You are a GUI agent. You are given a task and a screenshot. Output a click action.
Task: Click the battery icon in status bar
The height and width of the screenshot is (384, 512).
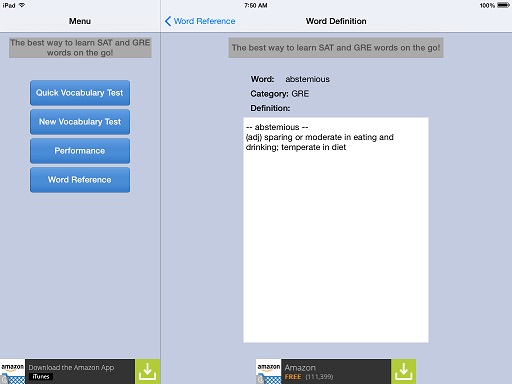tap(503, 5)
